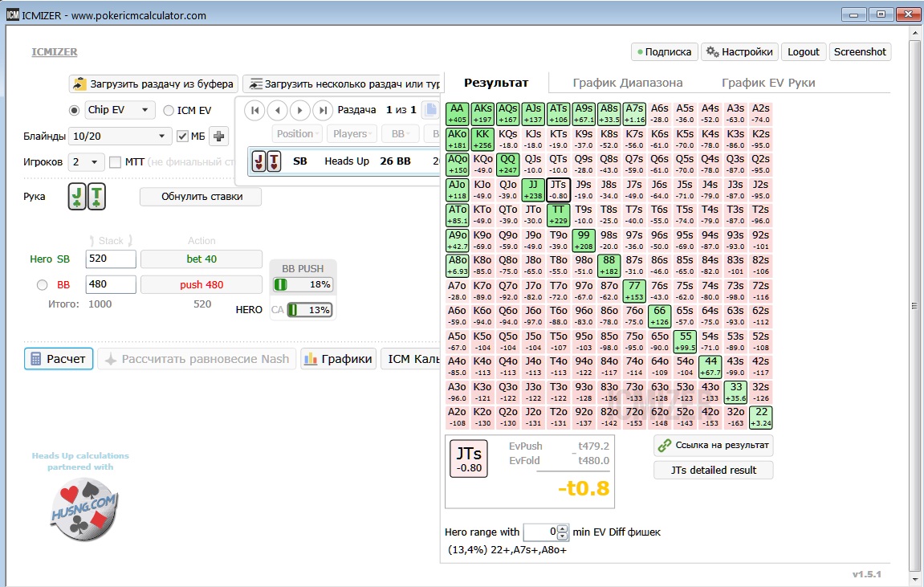Click the JTs detailed result button

(x=713, y=470)
